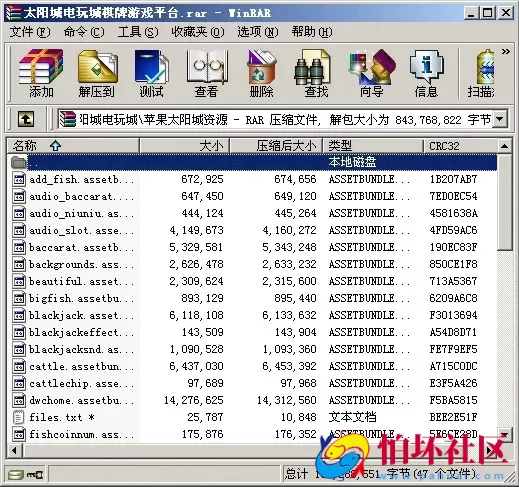Click the up-one-level folder button
The image size is (519, 487).
[x=26, y=119]
